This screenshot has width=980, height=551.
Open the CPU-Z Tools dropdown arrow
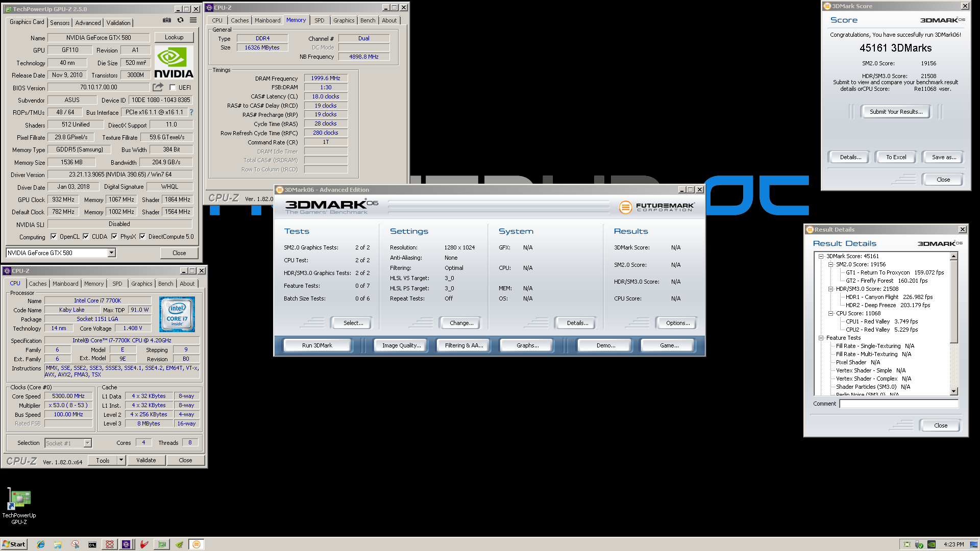click(x=121, y=460)
